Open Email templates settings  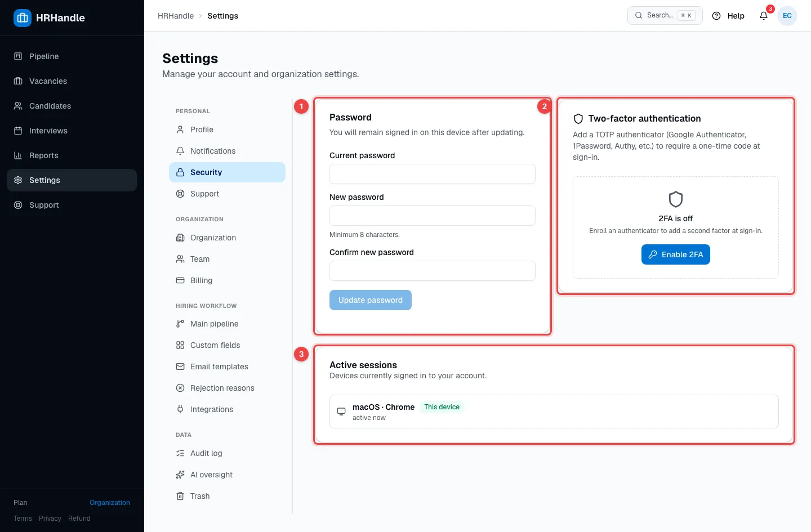pos(227,366)
